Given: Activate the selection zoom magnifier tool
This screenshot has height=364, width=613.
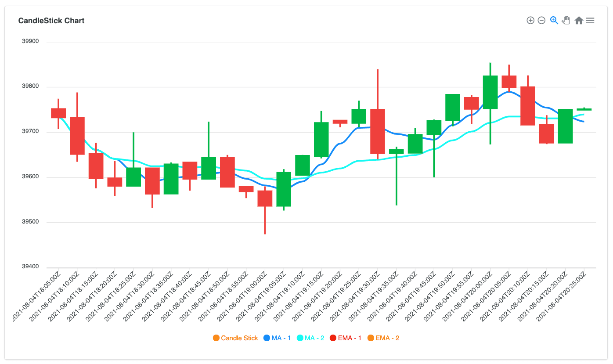Looking at the screenshot, I should pos(554,20).
